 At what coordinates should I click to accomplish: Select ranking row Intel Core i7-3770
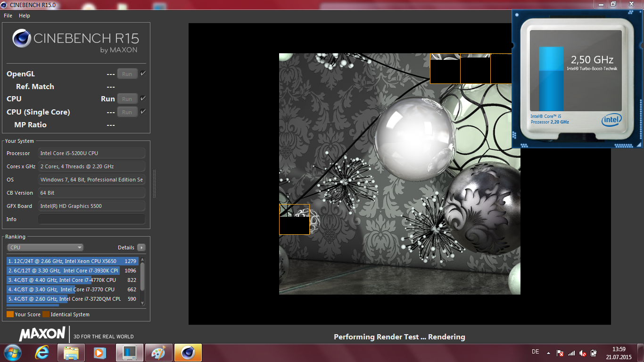pyautogui.click(x=72, y=289)
